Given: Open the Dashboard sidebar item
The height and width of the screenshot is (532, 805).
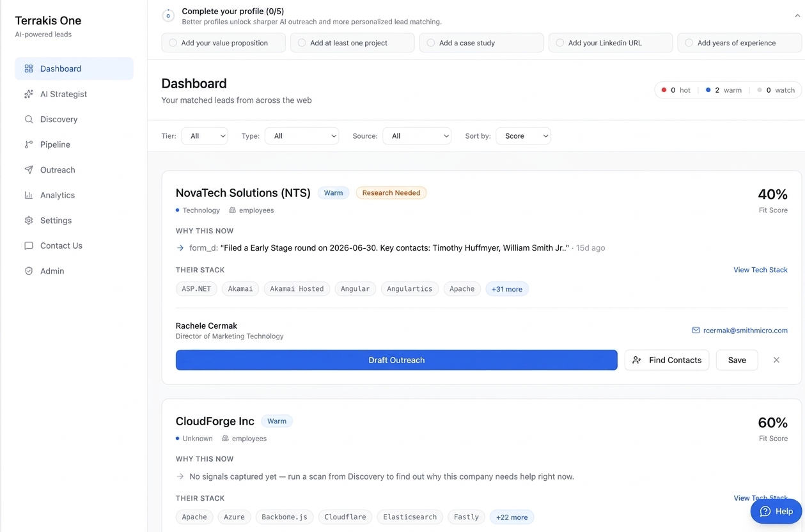Looking at the screenshot, I should 74,68.
